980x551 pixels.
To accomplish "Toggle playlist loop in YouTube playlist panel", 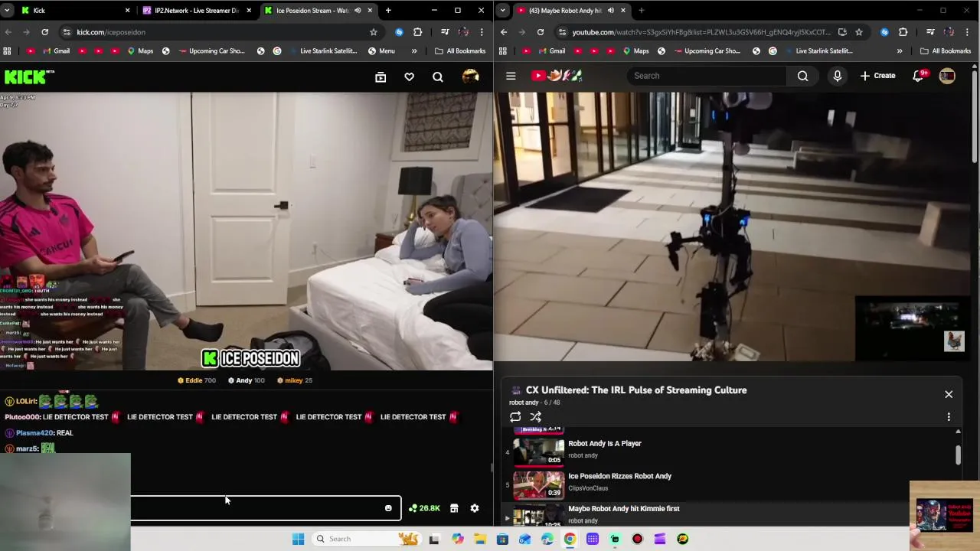I will [x=515, y=417].
